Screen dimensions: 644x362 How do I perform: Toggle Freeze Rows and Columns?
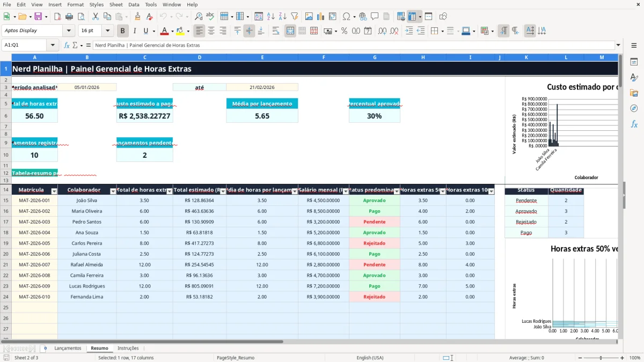[412, 17]
